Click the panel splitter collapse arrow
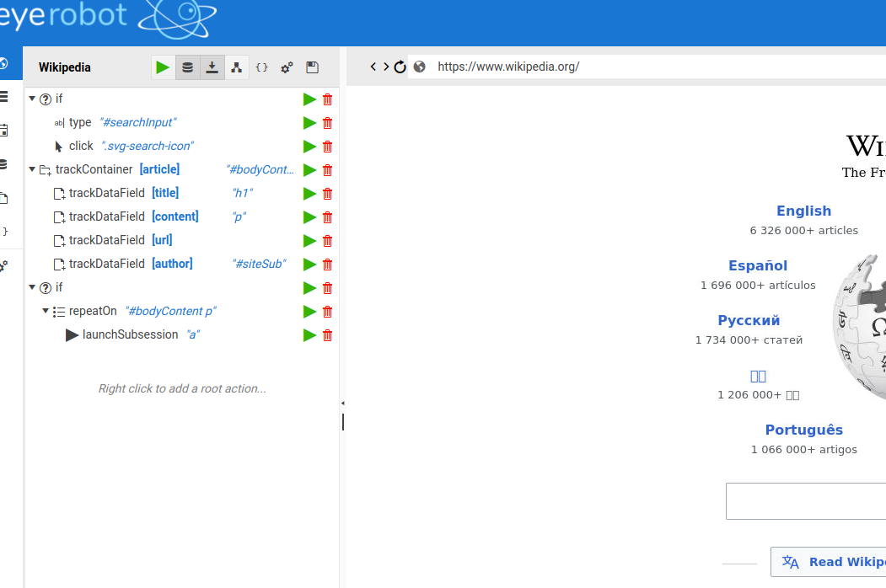This screenshot has height=588, width=886. 343,404
